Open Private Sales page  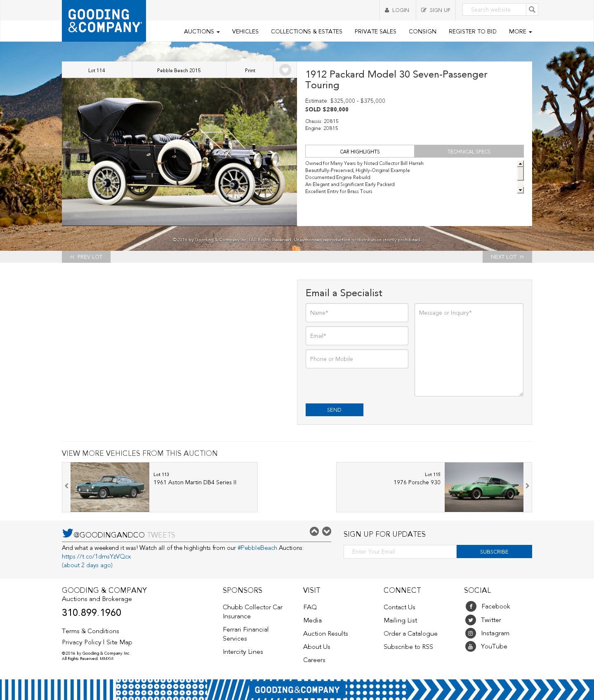[375, 31]
